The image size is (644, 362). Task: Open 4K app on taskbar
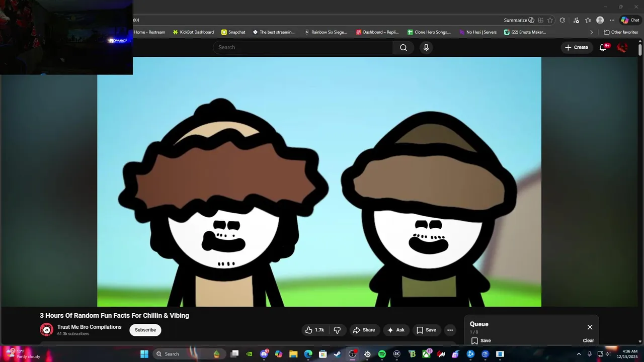pos(396,354)
